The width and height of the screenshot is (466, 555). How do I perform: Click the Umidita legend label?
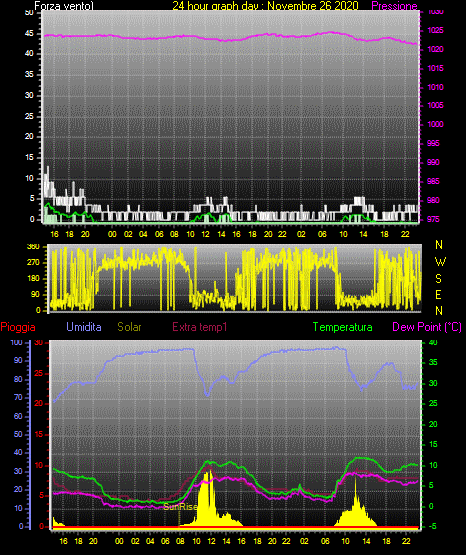coord(84,327)
